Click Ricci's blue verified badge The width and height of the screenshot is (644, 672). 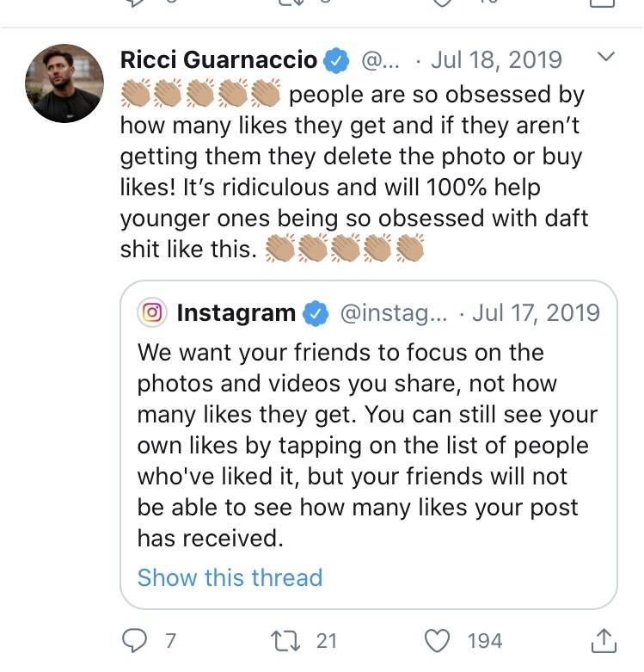tap(336, 60)
